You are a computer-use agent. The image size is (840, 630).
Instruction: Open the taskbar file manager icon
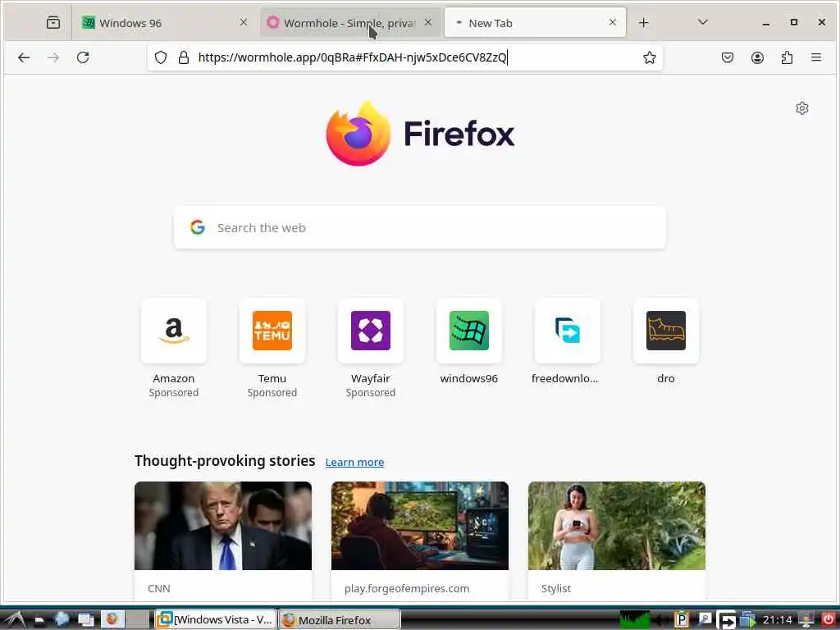click(39, 620)
